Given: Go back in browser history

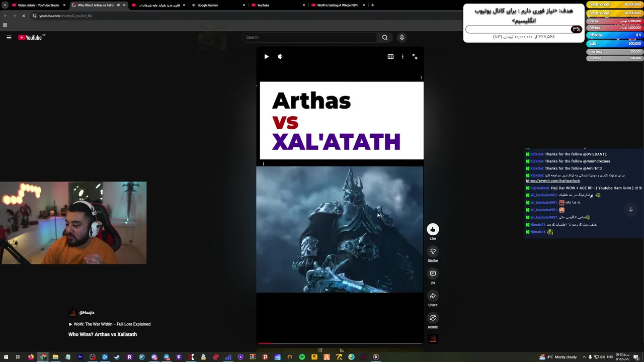Looking at the screenshot, I should click(5, 16).
